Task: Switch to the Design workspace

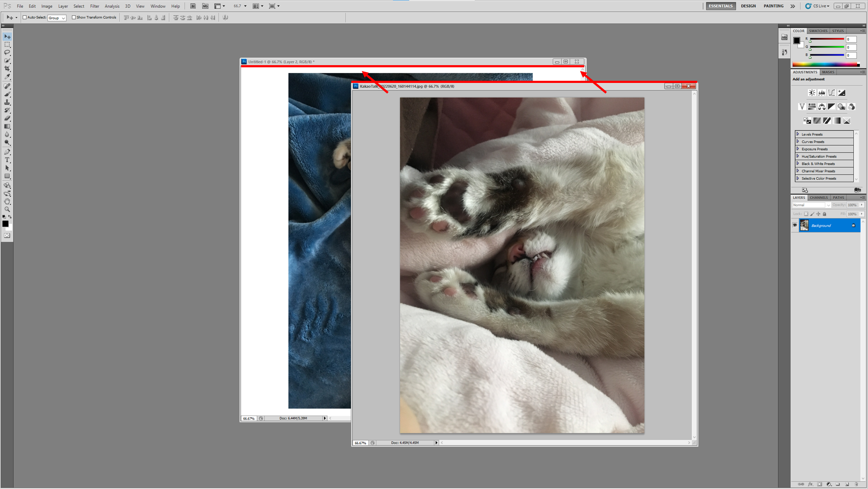Action: pyautogui.click(x=748, y=6)
